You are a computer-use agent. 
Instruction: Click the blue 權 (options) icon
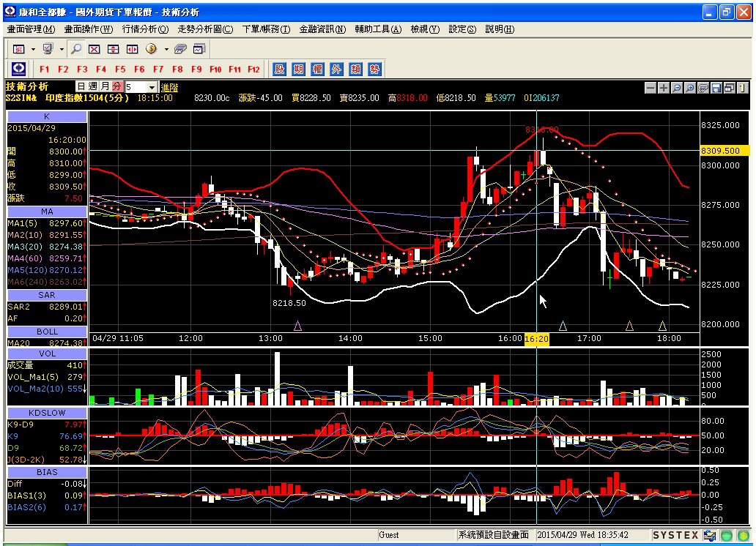[317, 69]
